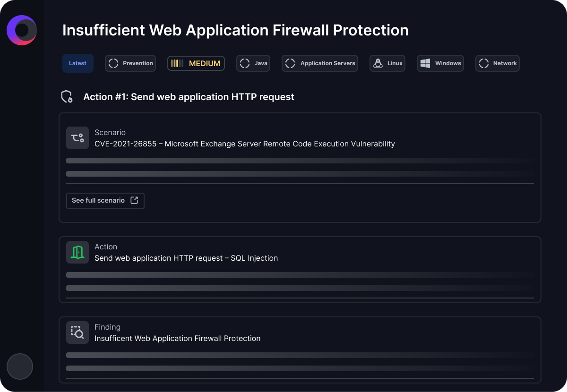Click the circle icon in Prevention tag
The height and width of the screenshot is (392, 567).
(113, 63)
